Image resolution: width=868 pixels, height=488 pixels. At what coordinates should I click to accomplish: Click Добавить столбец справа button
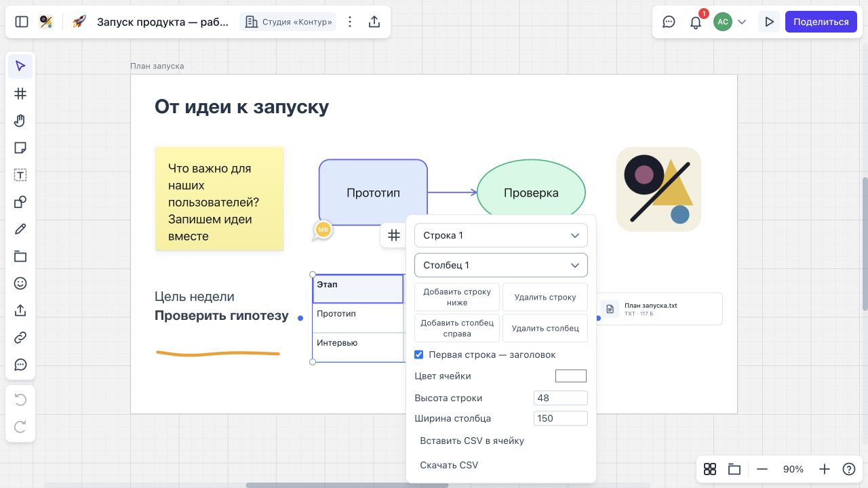click(457, 328)
